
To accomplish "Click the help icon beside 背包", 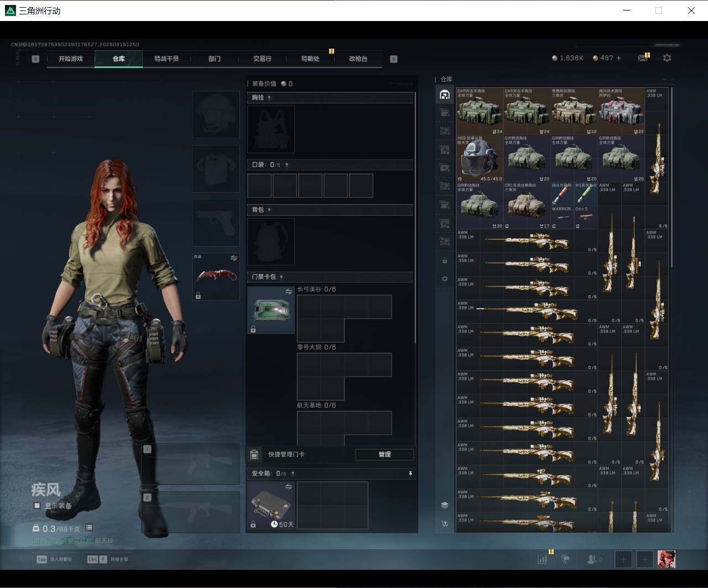I will 269,210.
